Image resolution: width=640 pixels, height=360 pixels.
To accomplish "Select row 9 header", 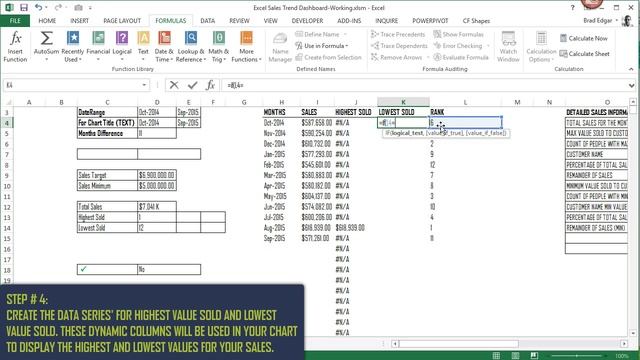I will (x=7, y=176).
